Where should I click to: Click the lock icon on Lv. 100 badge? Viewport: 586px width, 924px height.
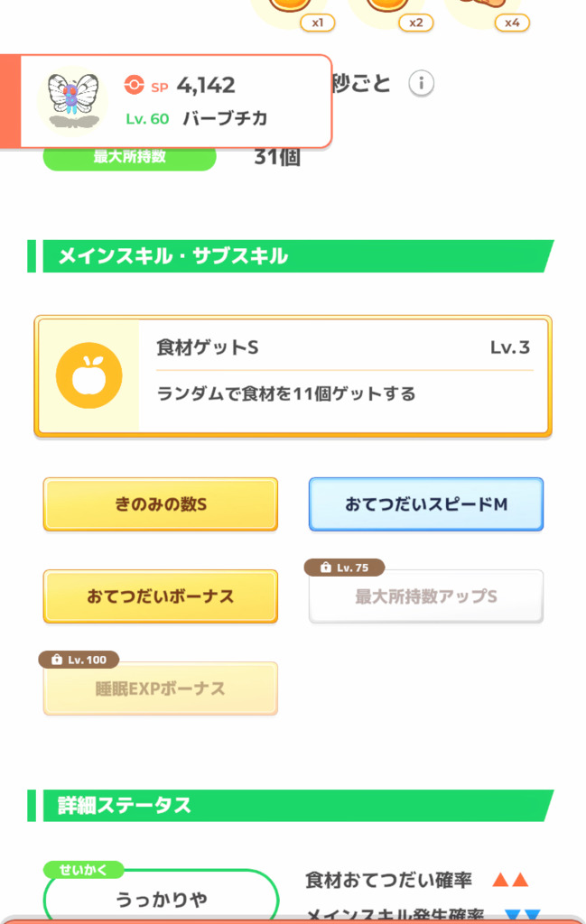(x=54, y=660)
